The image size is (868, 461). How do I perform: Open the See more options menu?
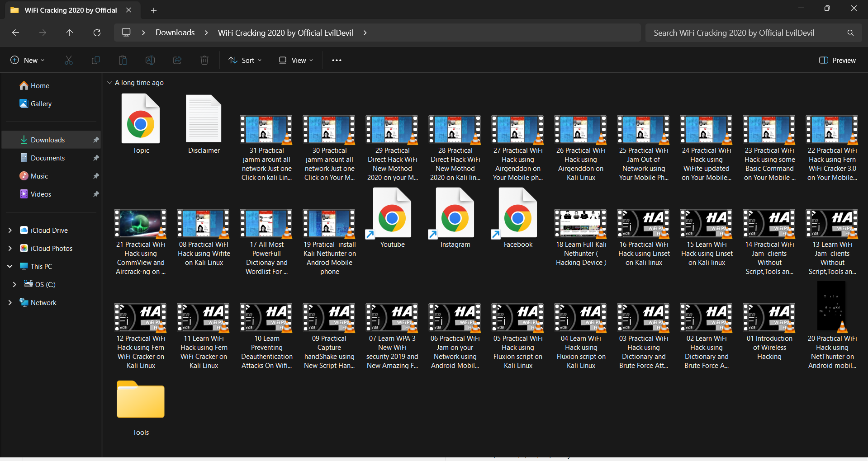[337, 60]
